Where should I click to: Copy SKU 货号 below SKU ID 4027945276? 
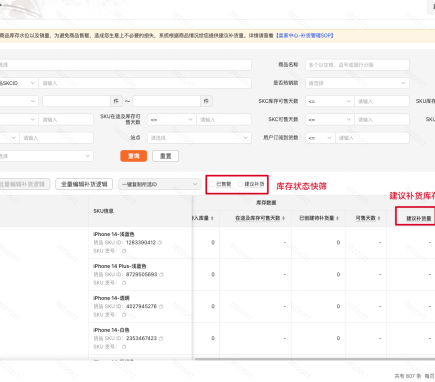124,315
